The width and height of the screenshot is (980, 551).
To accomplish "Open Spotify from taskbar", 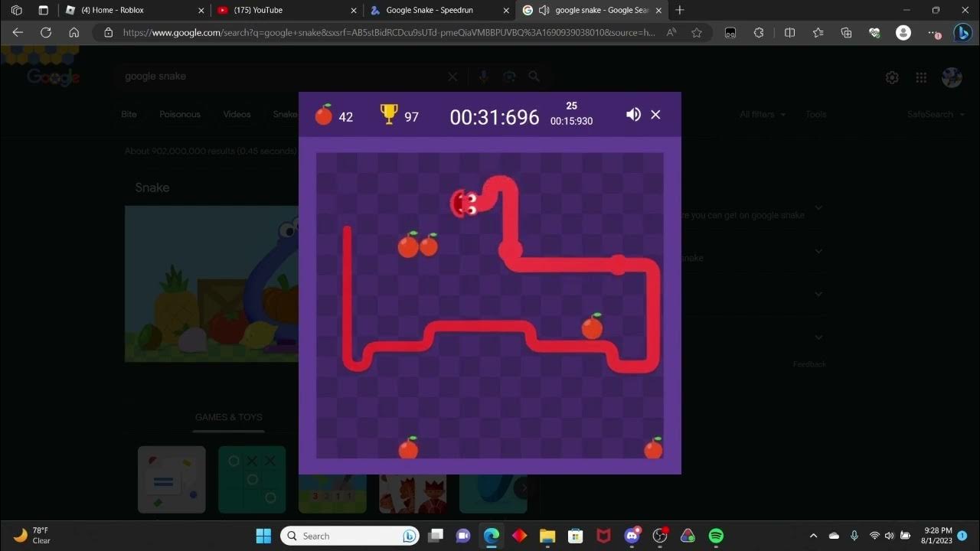I will [x=716, y=536].
